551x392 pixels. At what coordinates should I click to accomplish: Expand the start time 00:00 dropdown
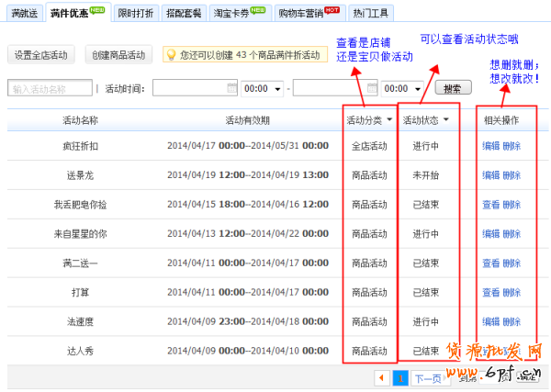(262, 89)
